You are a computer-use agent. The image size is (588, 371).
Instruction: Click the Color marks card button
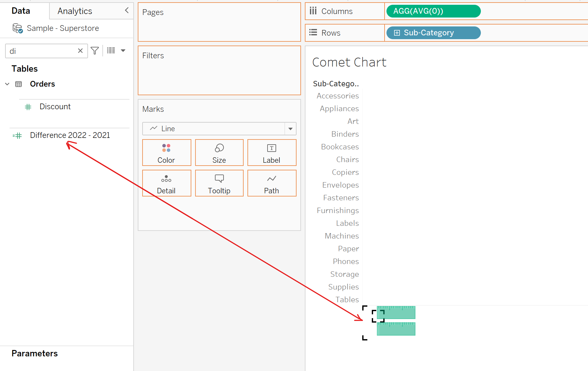click(x=166, y=153)
